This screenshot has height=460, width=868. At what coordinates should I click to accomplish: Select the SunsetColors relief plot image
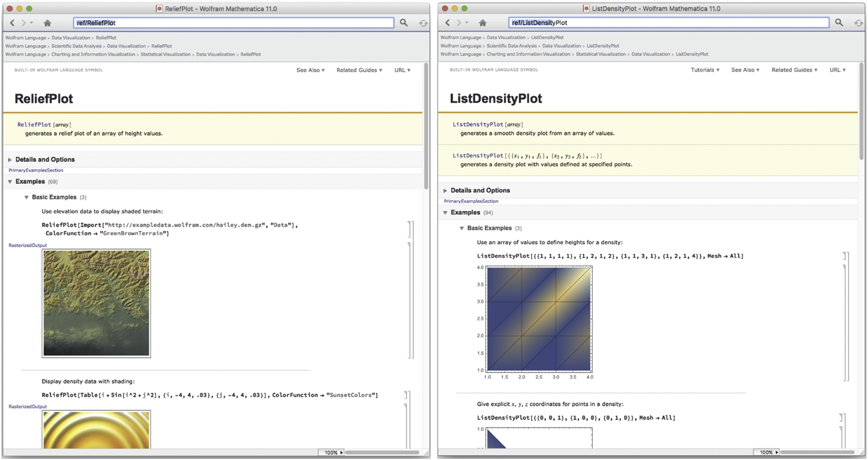pyautogui.click(x=96, y=429)
